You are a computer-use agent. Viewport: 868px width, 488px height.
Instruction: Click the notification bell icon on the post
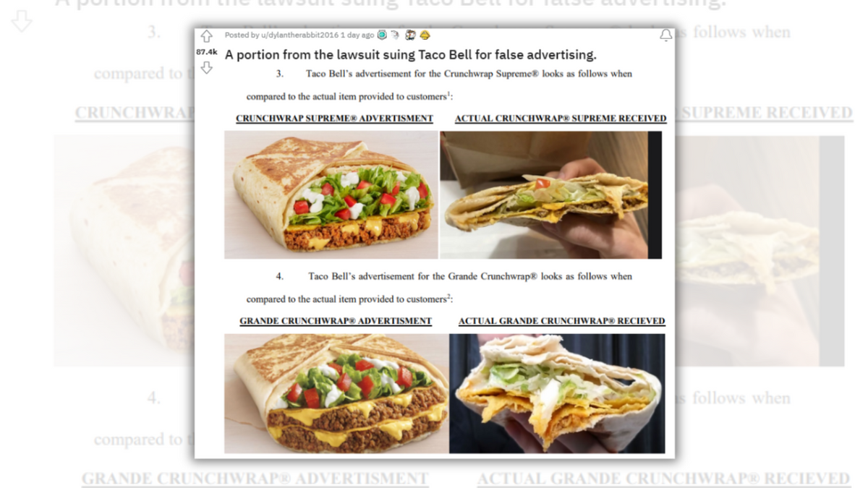(x=665, y=35)
